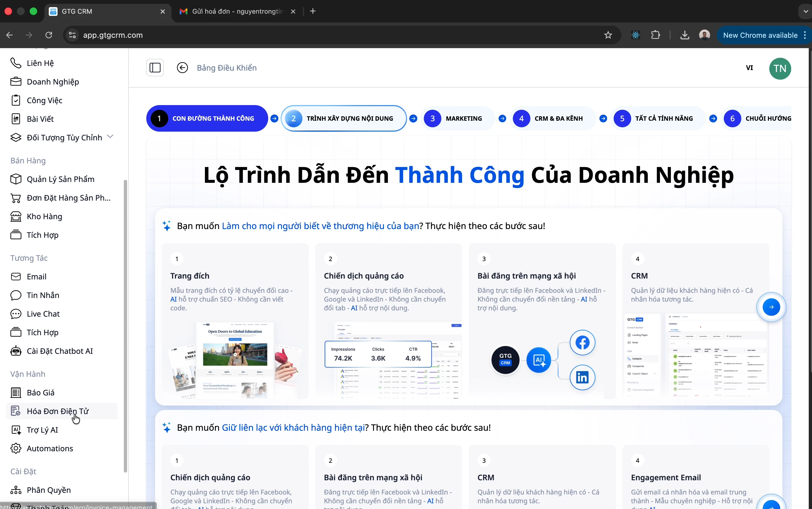Expand Đối Tượng Tùy Chỉnh chevron

(110, 137)
